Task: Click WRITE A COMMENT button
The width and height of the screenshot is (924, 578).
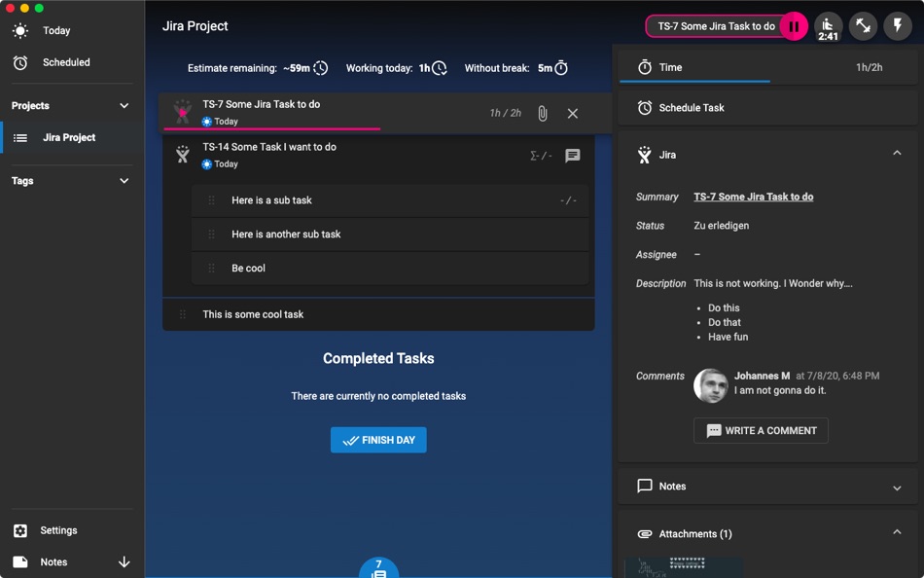Action: coord(761,430)
